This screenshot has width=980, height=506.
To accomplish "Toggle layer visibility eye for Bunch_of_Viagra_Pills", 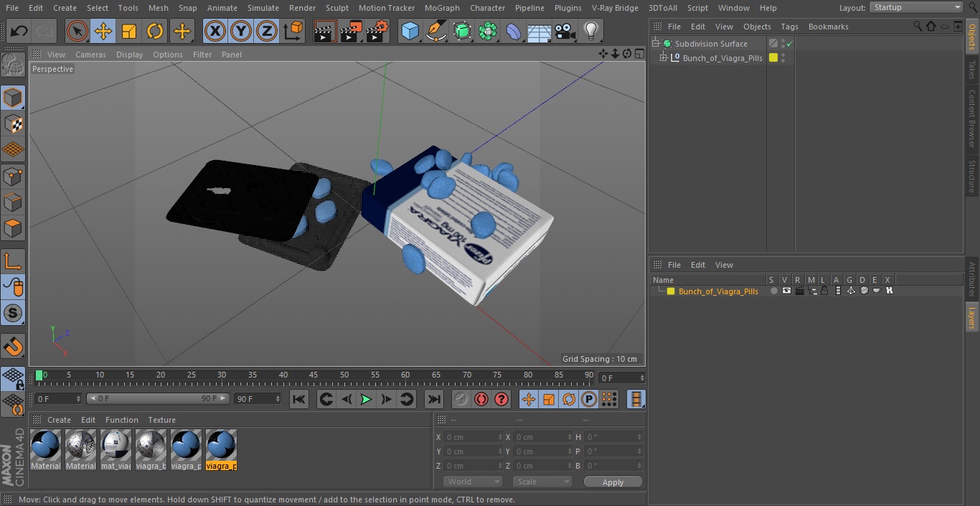I will coord(786,291).
